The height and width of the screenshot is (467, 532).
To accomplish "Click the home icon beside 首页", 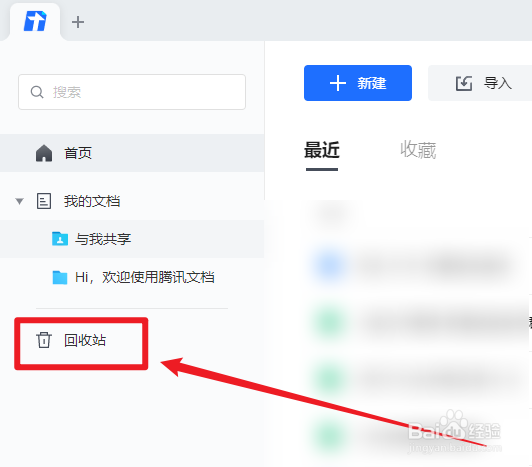I will tap(44, 153).
